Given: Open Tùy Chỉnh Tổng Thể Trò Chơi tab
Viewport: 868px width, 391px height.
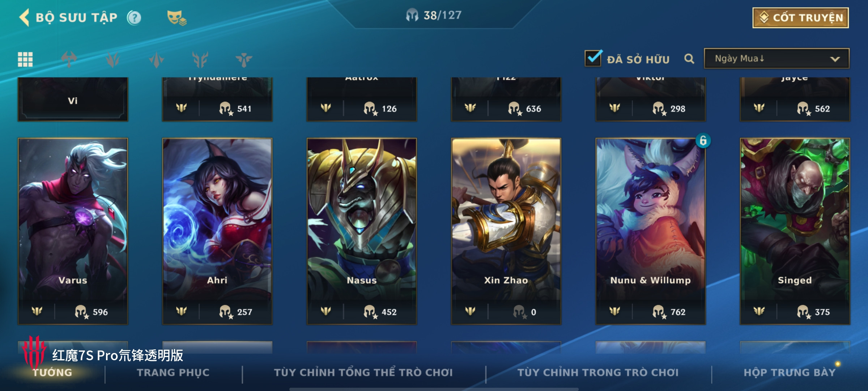Looking at the screenshot, I should 363,373.
